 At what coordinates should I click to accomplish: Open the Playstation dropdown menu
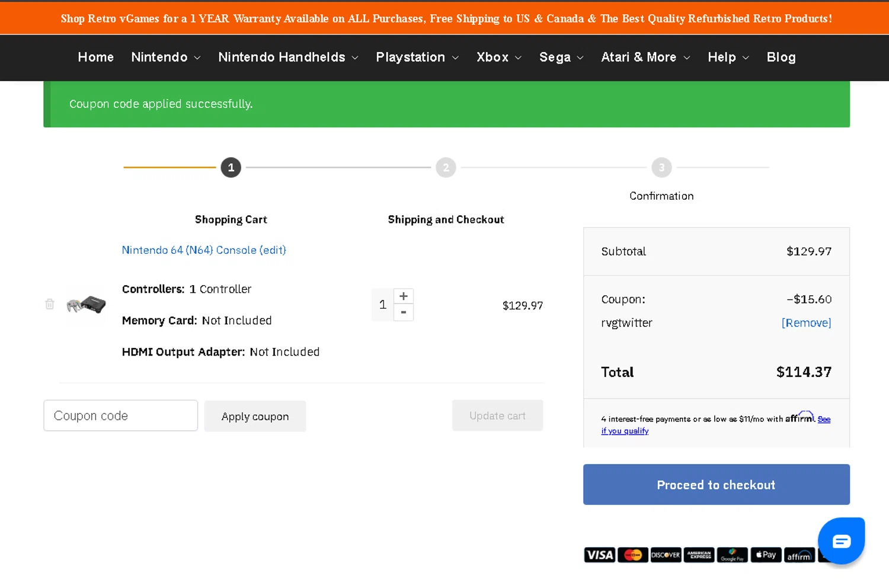417,57
